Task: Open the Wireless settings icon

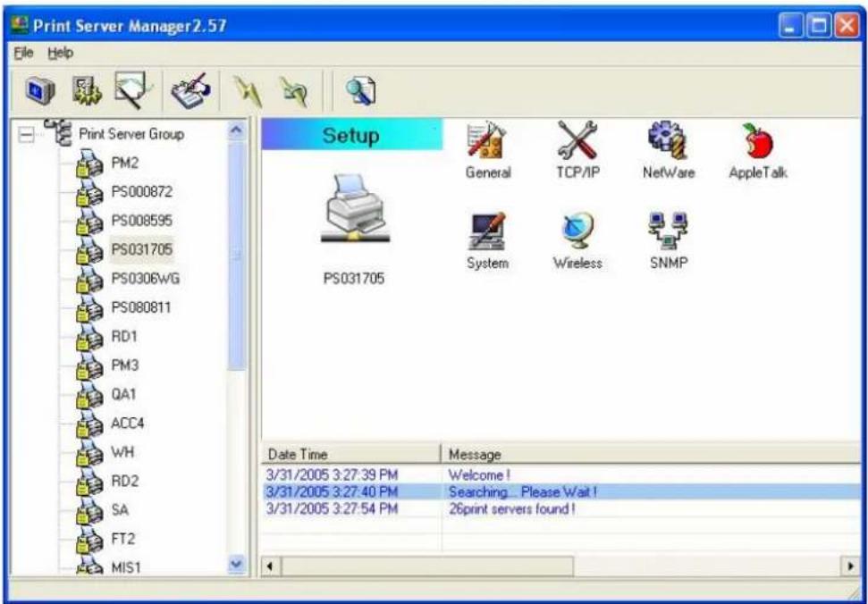Action: point(577,231)
